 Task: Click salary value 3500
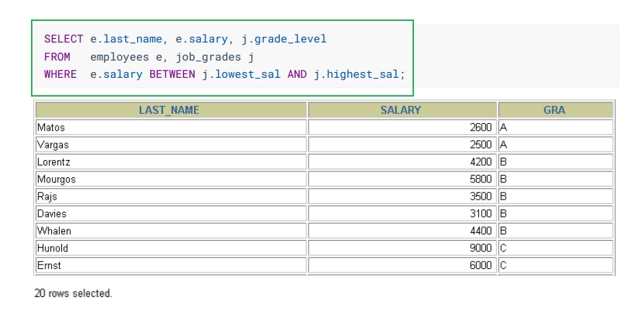[x=480, y=196]
